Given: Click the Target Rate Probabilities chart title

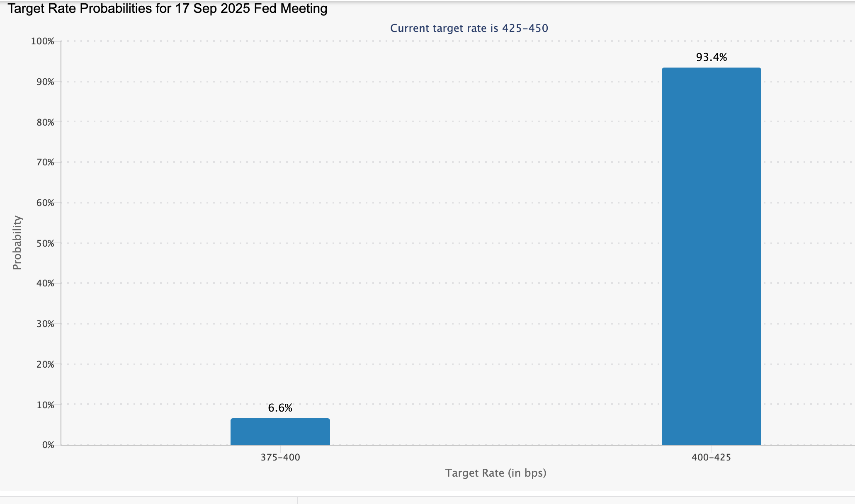Looking at the screenshot, I should [168, 8].
